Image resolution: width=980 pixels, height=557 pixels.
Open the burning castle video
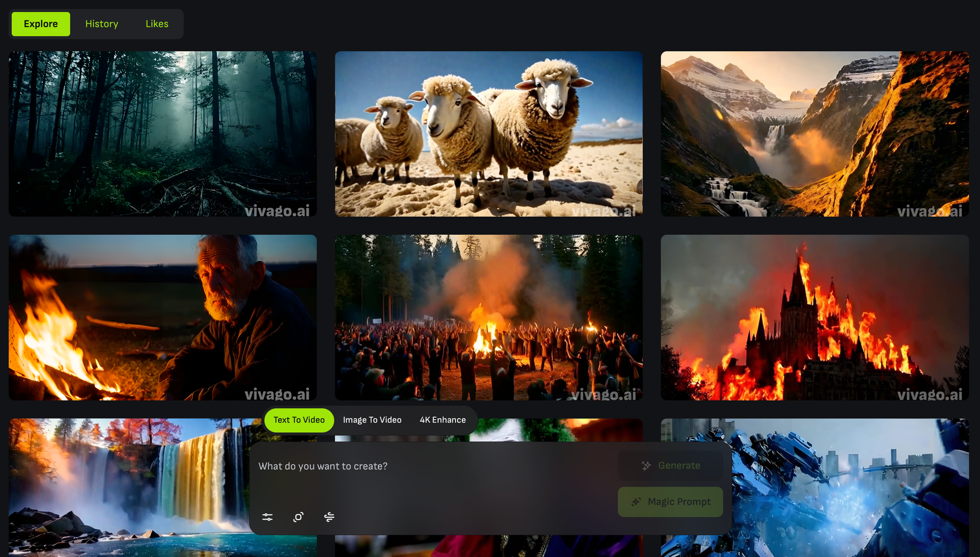[x=815, y=318]
